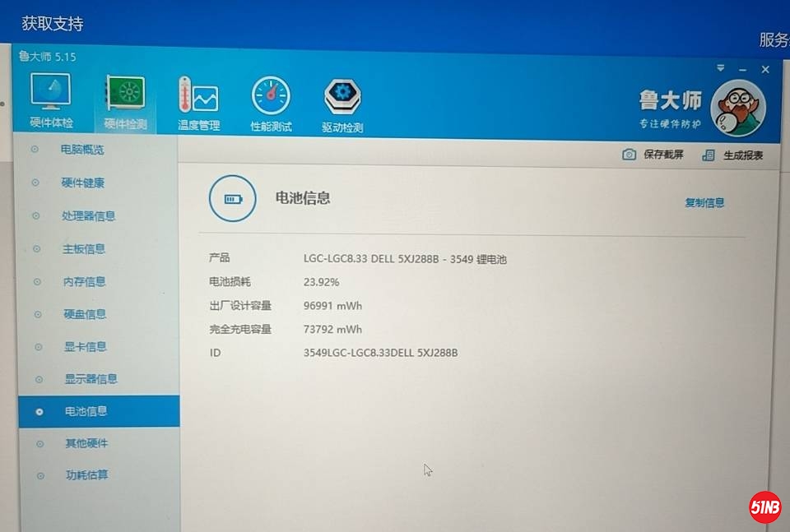Click the ID value 3549LGC-LGC8.33DELL 5XJ288B

[x=380, y=353]
